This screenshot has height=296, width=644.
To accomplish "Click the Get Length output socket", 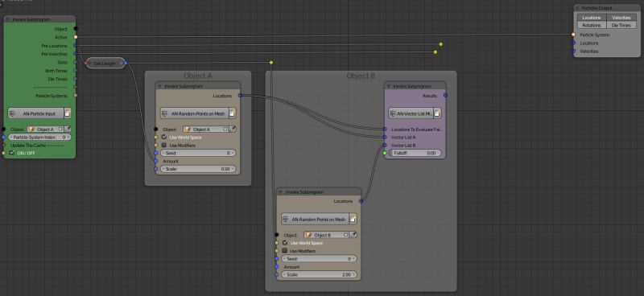I will click(126, 63).
